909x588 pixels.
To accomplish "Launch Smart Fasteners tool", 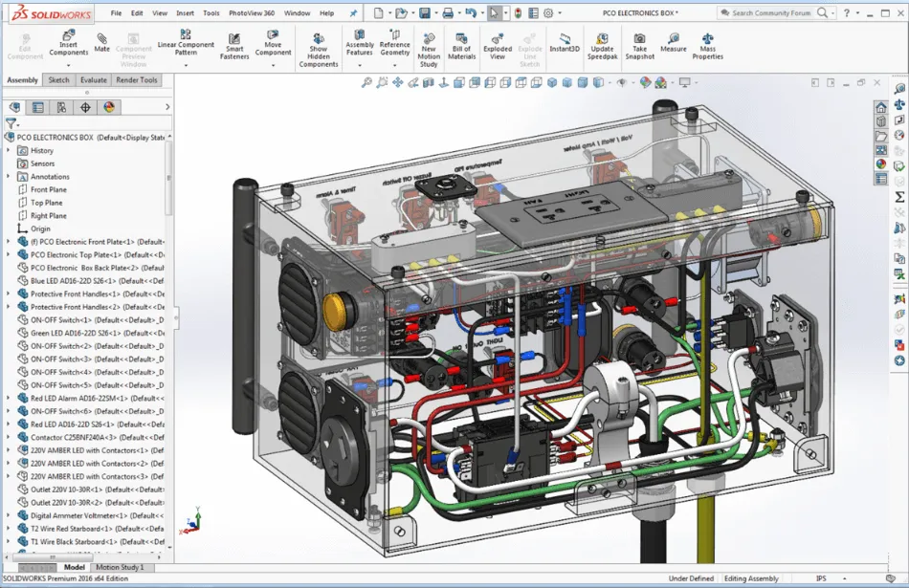I will click(x=234, y=46).
